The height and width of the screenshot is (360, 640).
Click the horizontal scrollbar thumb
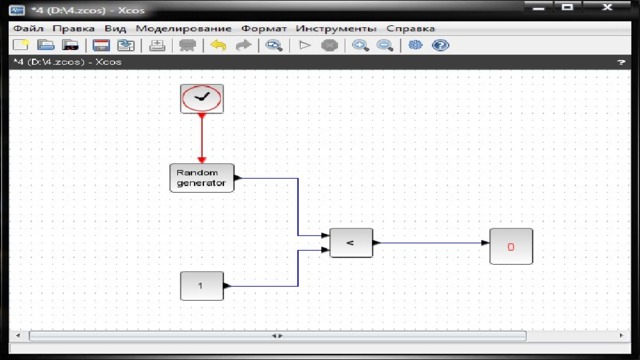click(x=278, y=336)
